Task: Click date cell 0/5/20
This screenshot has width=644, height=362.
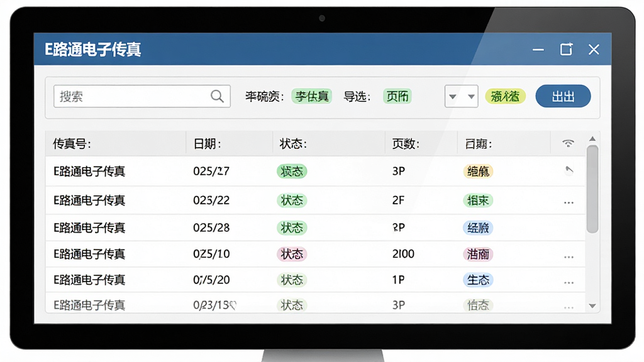Action: pos(211,280)
